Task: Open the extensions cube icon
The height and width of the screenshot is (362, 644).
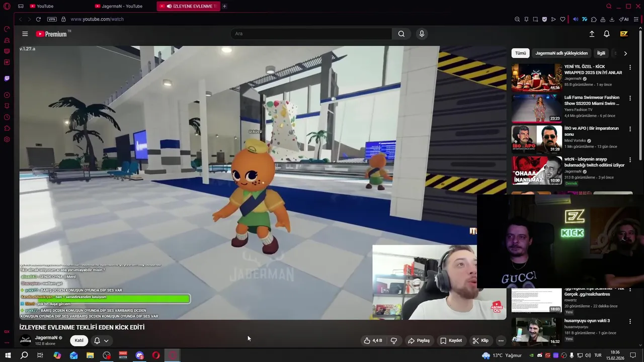Action: point(594,19)
